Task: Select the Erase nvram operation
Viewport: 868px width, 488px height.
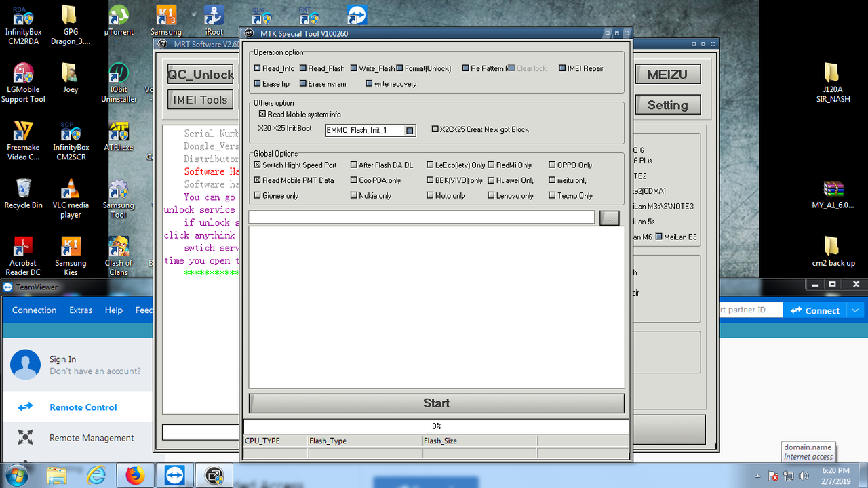Action: coord(323,84)
